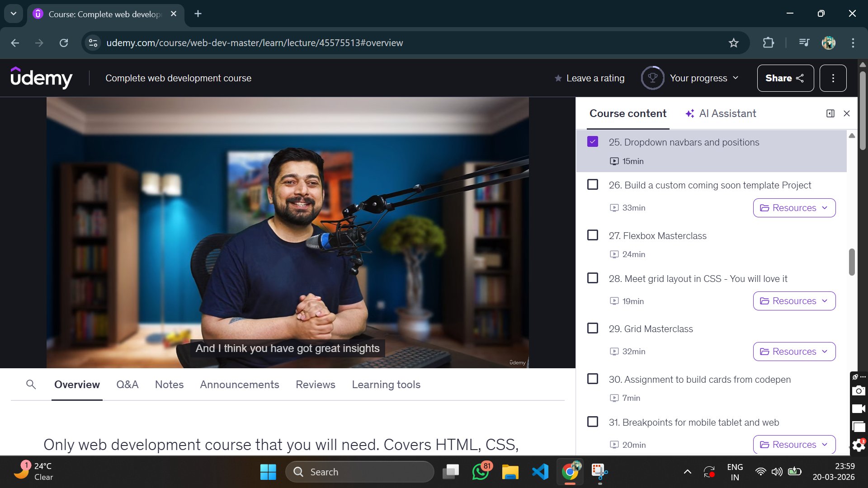Viewport: 868px width, 488px height.
Task: Click the trophy progress icon
Action: [652, 78]
